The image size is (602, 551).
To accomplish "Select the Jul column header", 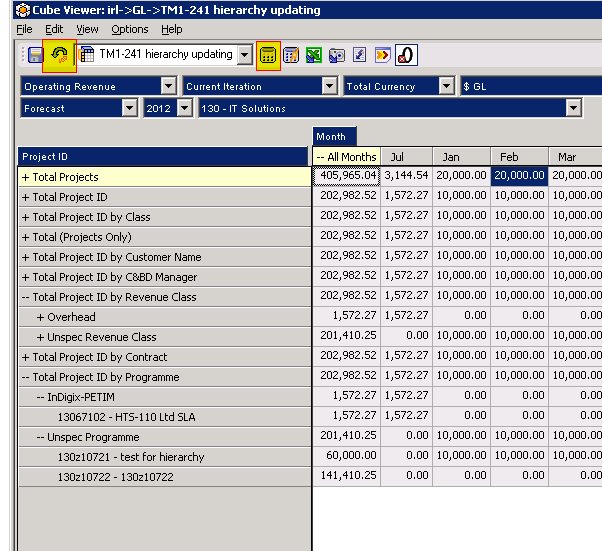I will [x=407, y=157].
